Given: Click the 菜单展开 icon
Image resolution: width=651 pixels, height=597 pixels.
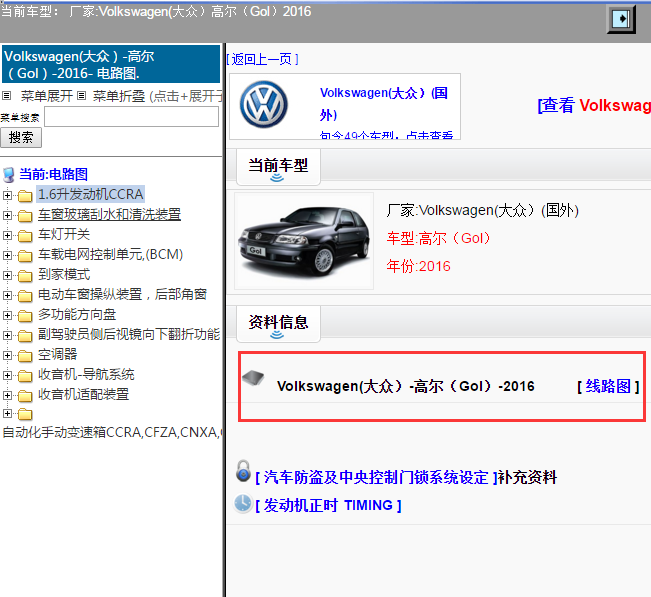Looking at the screenshot, I should [6, 96].
